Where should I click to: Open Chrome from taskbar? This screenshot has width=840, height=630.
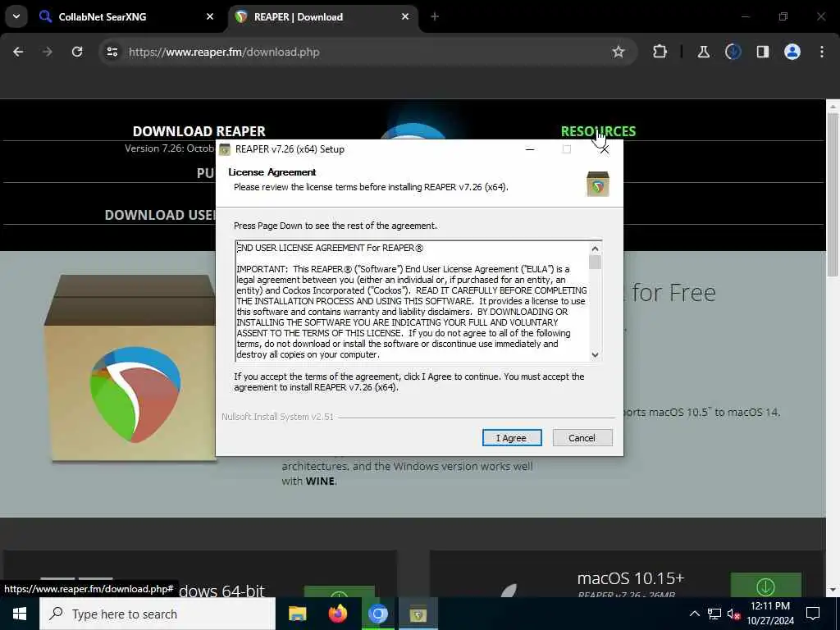(377, 614)
